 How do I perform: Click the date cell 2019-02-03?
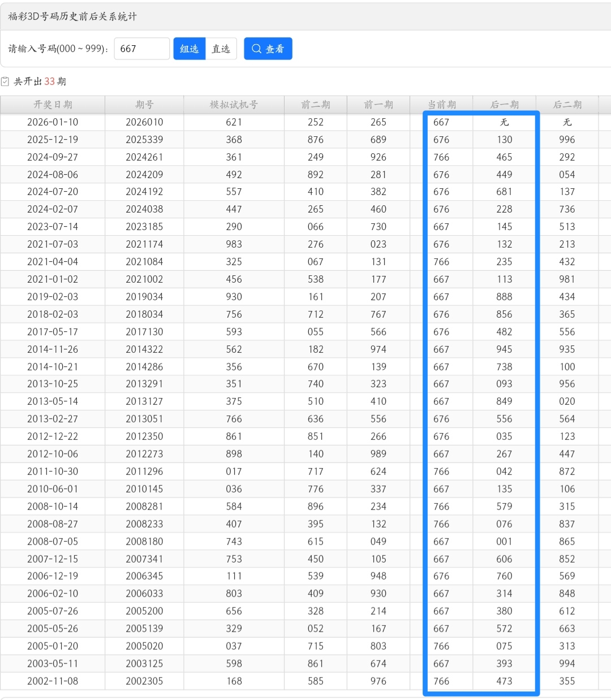click(x=53, y=297)
